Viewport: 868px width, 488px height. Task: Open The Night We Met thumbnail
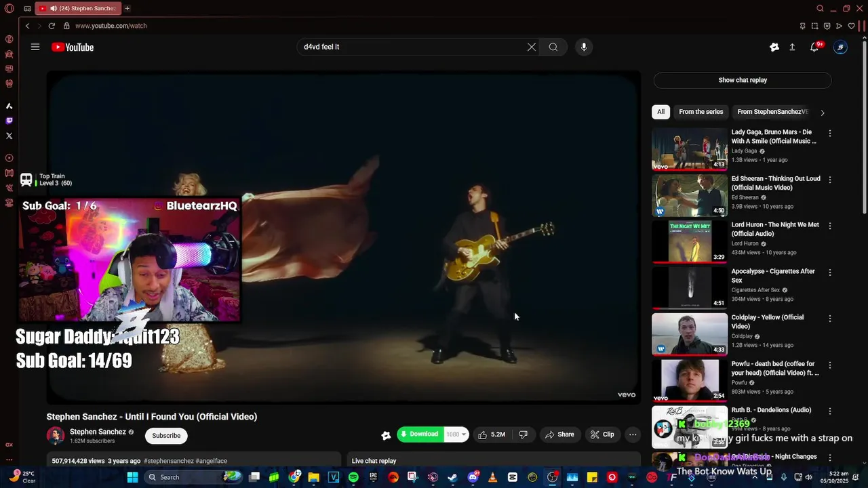pos(690,242)
